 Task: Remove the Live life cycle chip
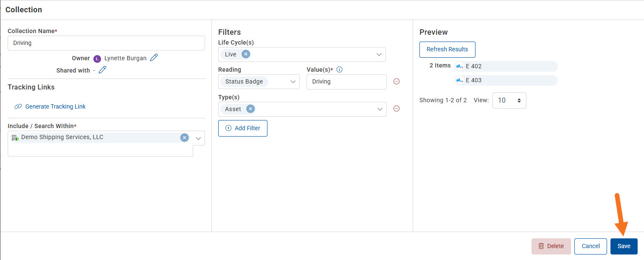tap(246, 54)
